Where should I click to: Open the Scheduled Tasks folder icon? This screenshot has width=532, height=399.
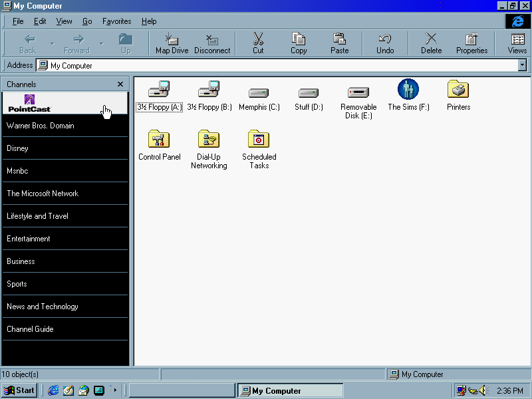(x=259, y=140)
